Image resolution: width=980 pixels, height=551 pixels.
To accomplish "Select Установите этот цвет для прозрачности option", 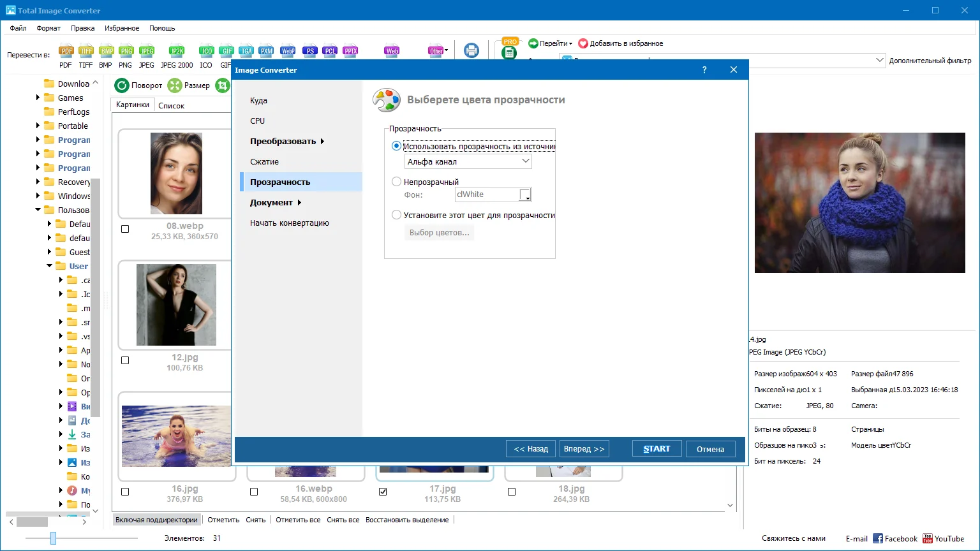I will pos(396,215).
